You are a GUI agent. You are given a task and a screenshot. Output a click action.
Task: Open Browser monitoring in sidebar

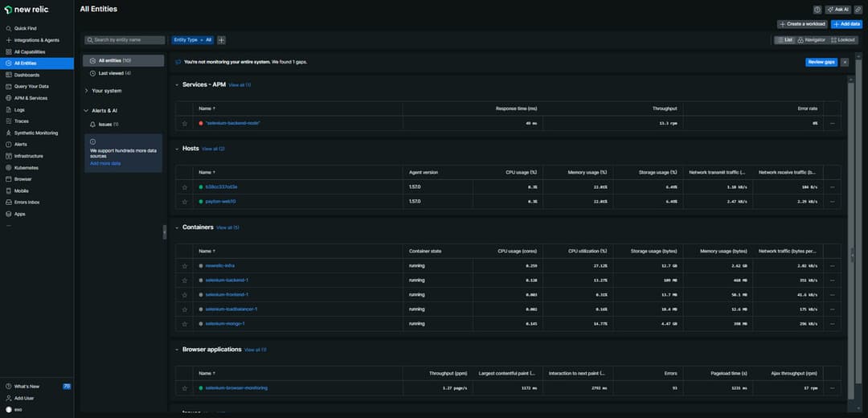coord(36,178)
